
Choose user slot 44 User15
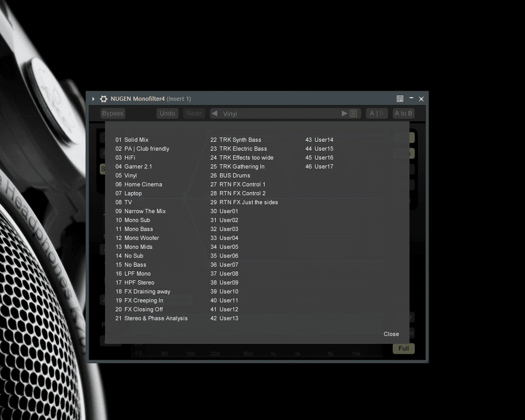[319, 149]
